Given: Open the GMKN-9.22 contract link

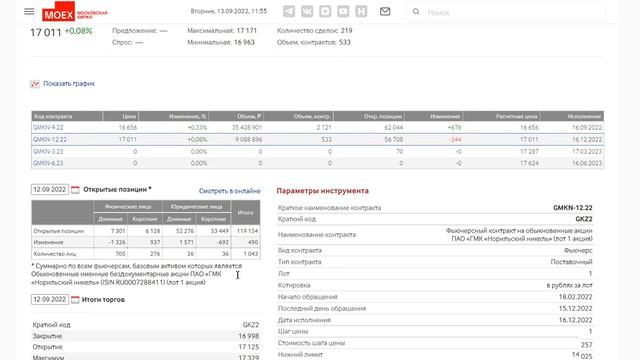Looking at the screenshot, I should pyautogui.click(x=48, y=127).
